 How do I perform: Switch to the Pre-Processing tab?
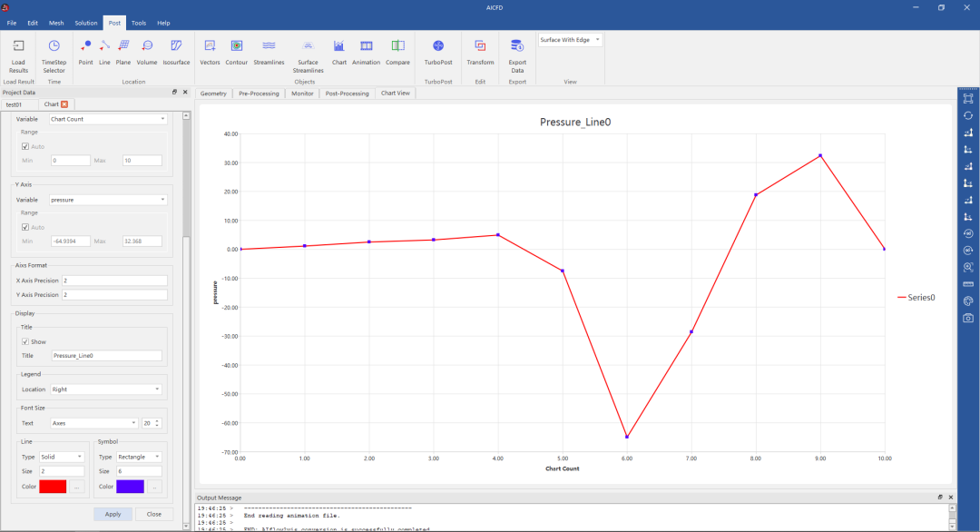(259, 94)
